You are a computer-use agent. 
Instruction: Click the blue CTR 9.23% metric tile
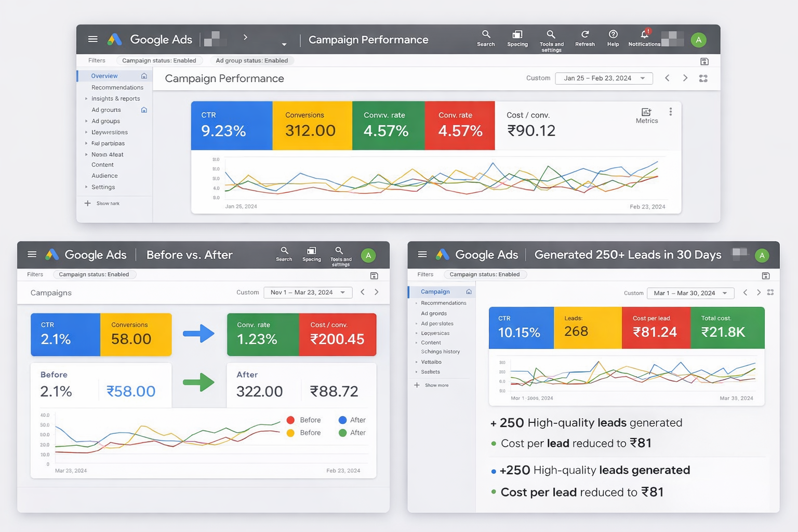pos(232,126)
